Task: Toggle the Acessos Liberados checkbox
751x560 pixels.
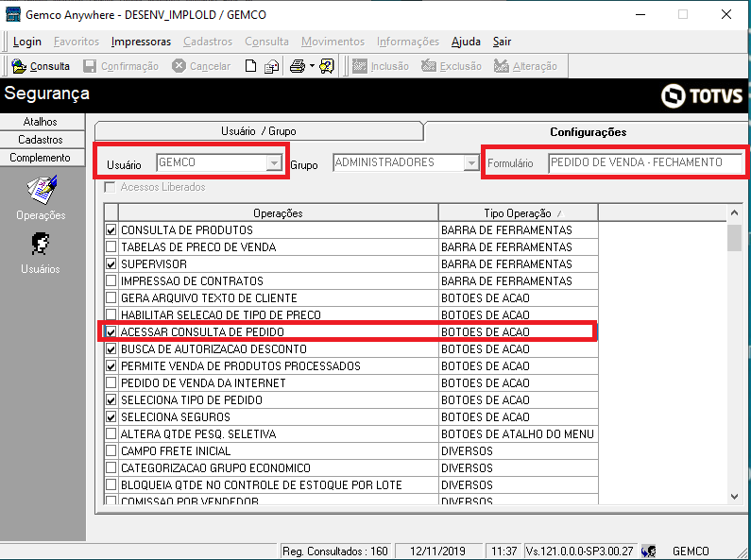Action: 111,187
